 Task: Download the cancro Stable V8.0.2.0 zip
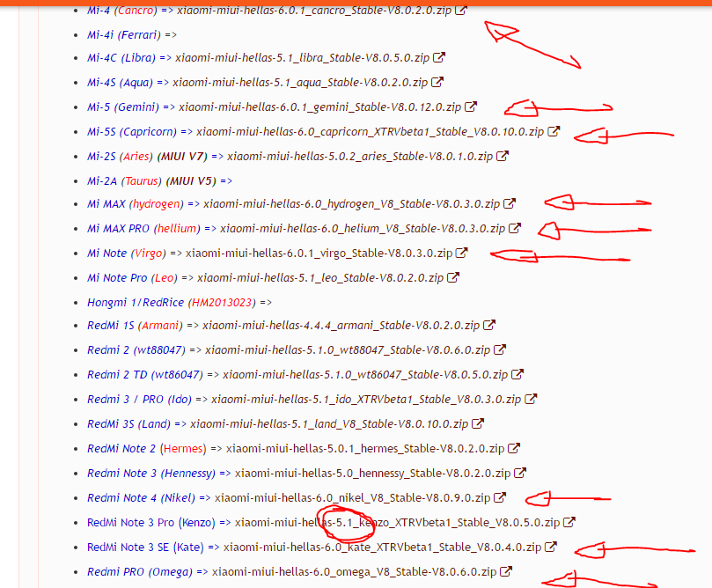coord(314,10)
